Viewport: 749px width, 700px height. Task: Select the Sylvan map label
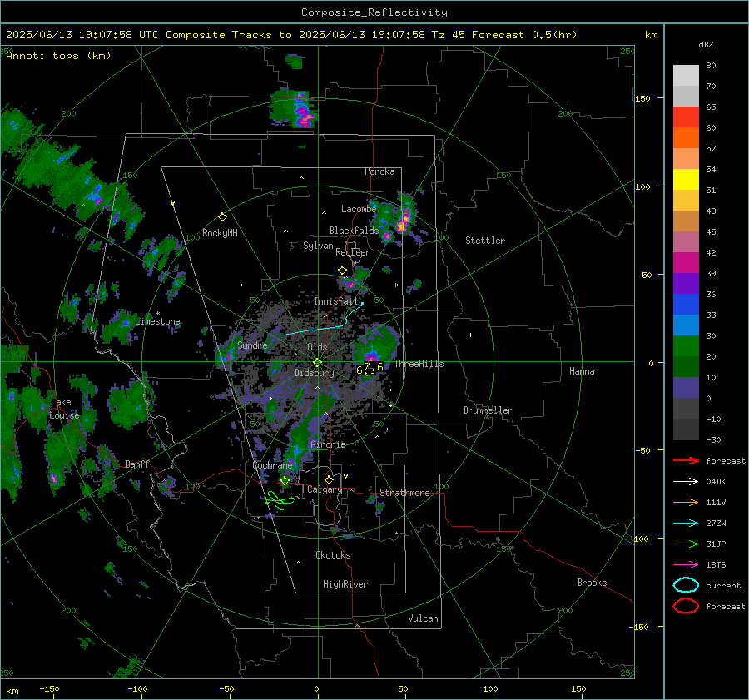coord(318,246)
